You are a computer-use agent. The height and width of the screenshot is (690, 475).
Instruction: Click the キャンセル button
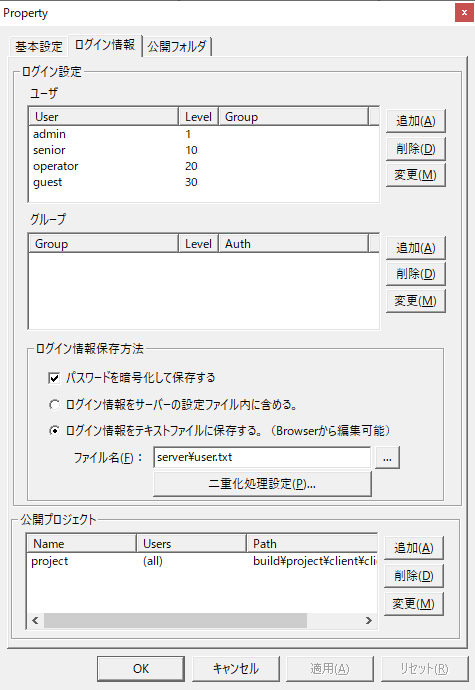pos(236,669)
